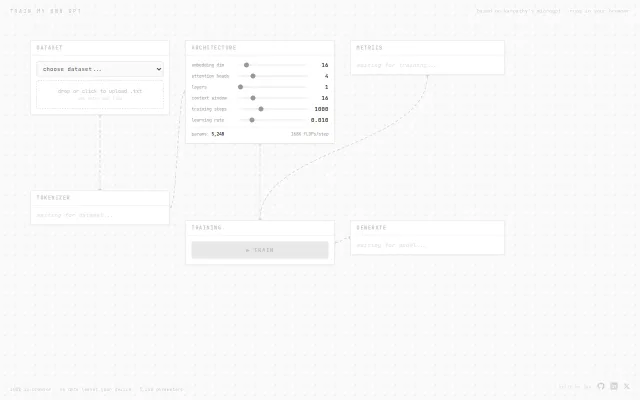This screenshot has width=640, height=400.
Task: Adjust the training steps slider
Action: pyautogui.click(x=273, y=109)
